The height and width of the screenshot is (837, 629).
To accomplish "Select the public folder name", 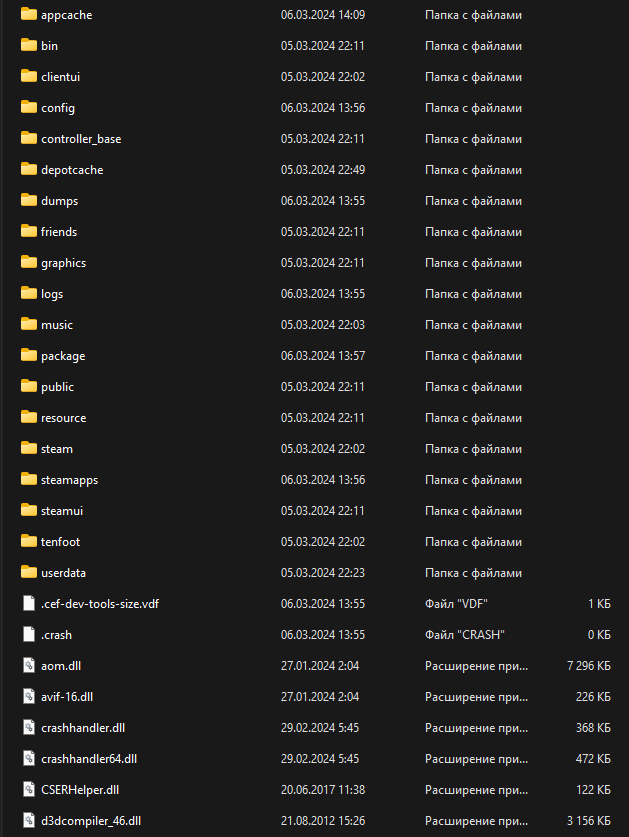I will [x=57, y=387].
